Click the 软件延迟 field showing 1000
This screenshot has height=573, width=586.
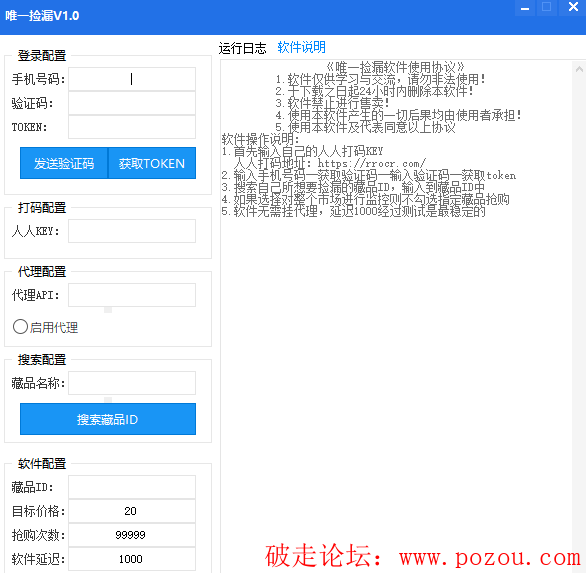[x=132, y=559]
